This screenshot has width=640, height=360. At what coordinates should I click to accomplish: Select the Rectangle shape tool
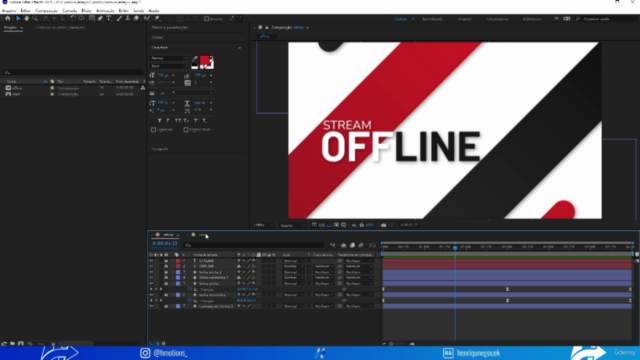tap(92, 18)
